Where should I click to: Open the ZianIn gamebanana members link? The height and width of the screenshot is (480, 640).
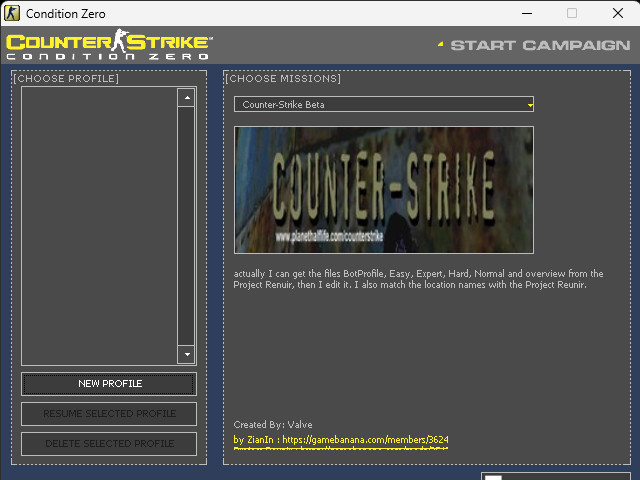click(x=341, y=440)
